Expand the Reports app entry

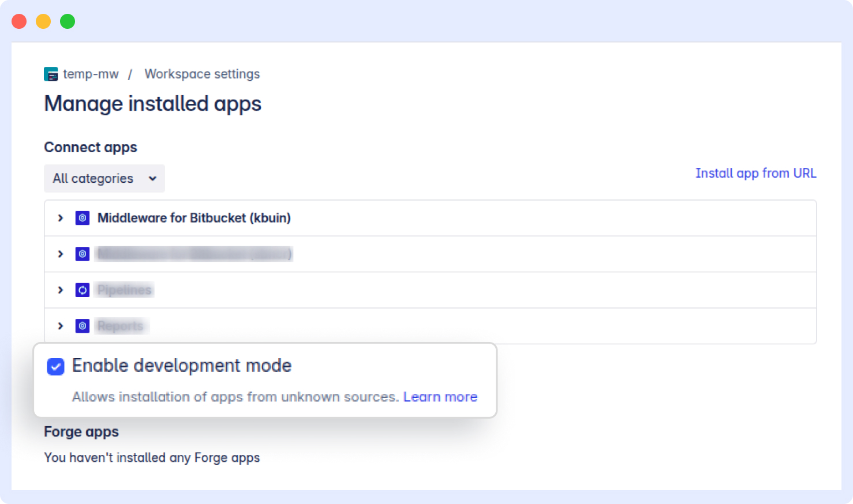61,326
